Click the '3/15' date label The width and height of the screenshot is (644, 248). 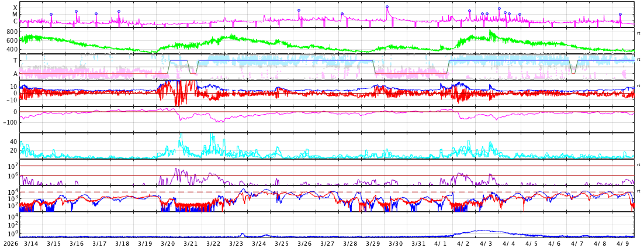click(54, 243)
